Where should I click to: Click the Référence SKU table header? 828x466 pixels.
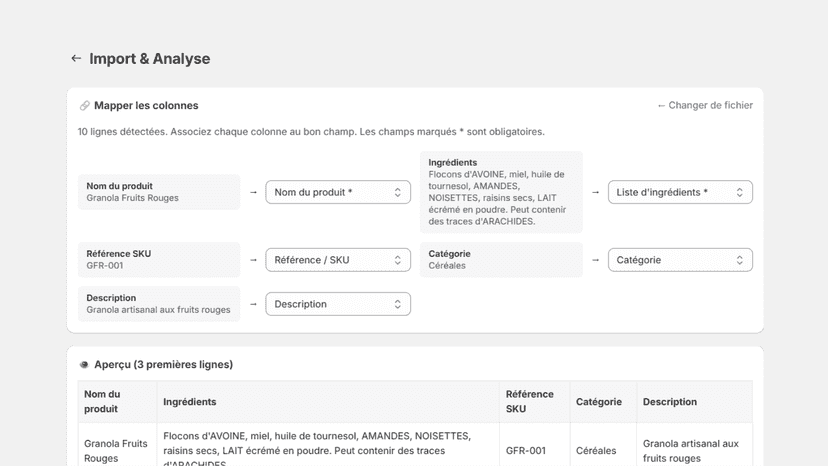(534, 402)
